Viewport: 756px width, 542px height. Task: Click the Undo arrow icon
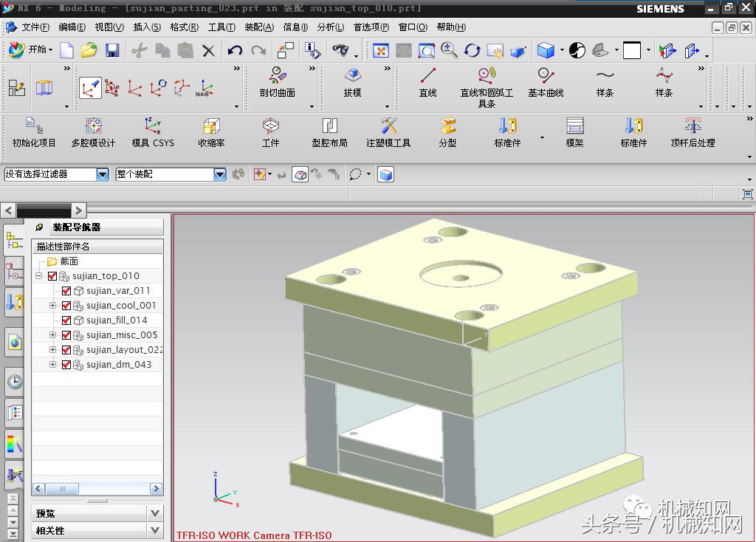point(235,50)
